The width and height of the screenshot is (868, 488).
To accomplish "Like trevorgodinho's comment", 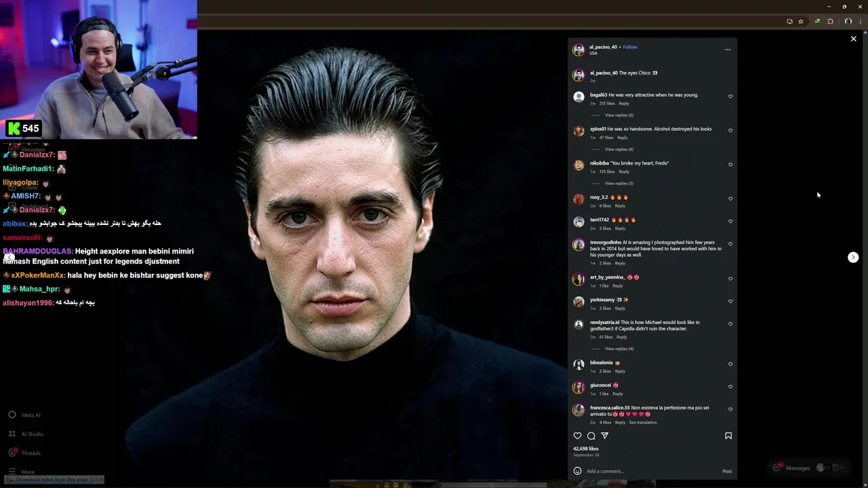I will [730, 243].
